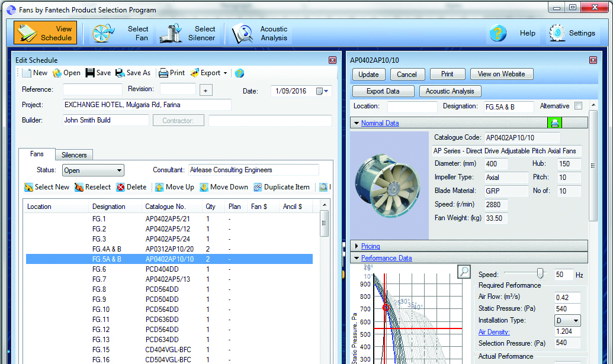The width and height of the screenshot is (613, 364).
Task: Click the Print button in fan details
Action: point(447,74)
